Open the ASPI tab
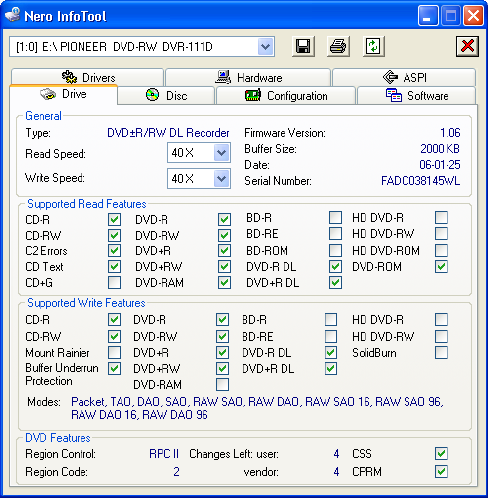Viewport: 488px width, 498px height. point(404,77)
